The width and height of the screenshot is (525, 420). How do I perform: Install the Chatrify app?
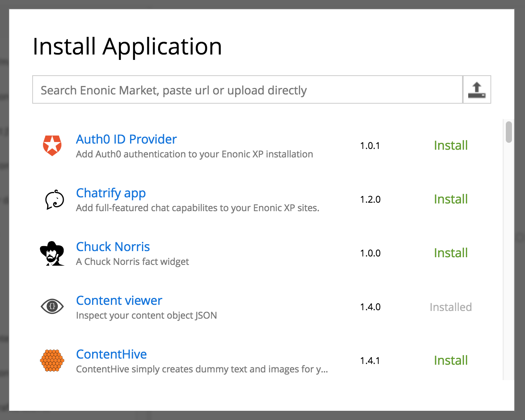pos(451,199)
